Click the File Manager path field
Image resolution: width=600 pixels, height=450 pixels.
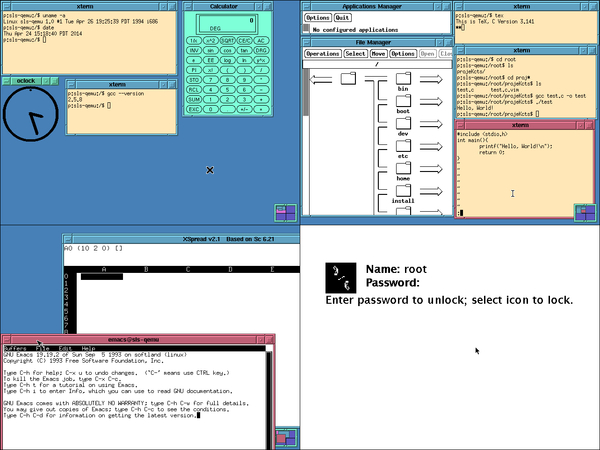(x=376, y=63)
